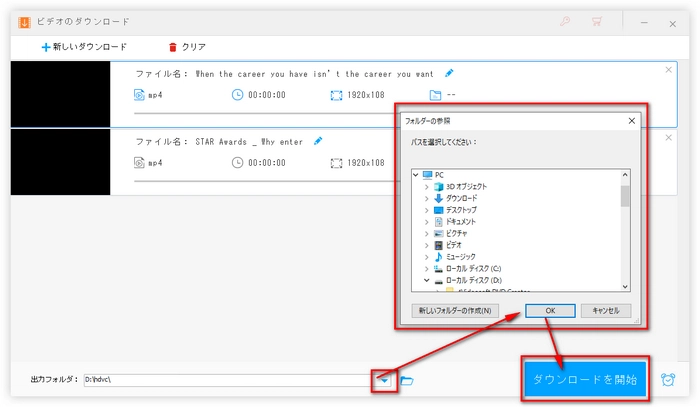Open the output folder path dropdown arrow
The height and width of the screenshot is (407, 700).
(x=382, y=381)
